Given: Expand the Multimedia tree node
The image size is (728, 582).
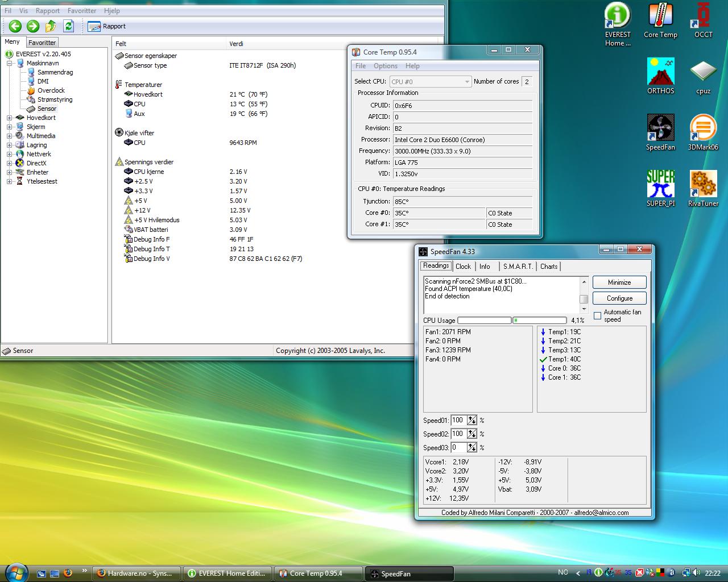Looking at the screenshot, I should pyautogui.click(x=9, y=136).
